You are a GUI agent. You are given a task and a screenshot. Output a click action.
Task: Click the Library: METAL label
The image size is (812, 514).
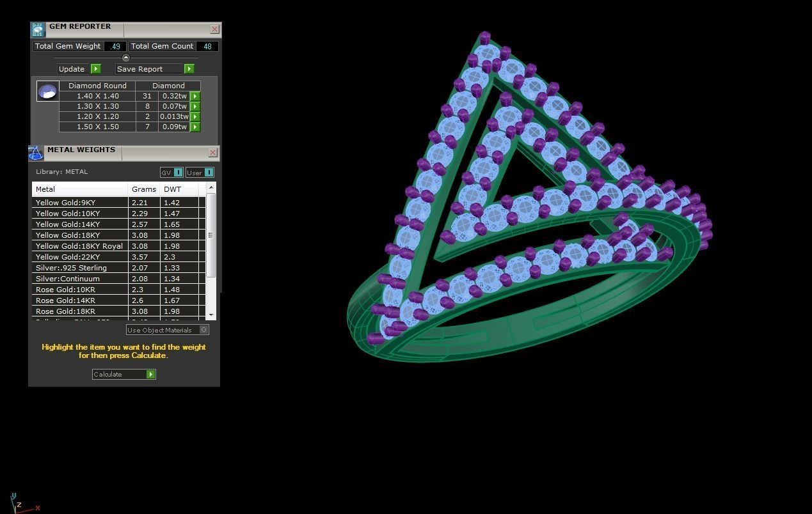click(x=62, y=172)
